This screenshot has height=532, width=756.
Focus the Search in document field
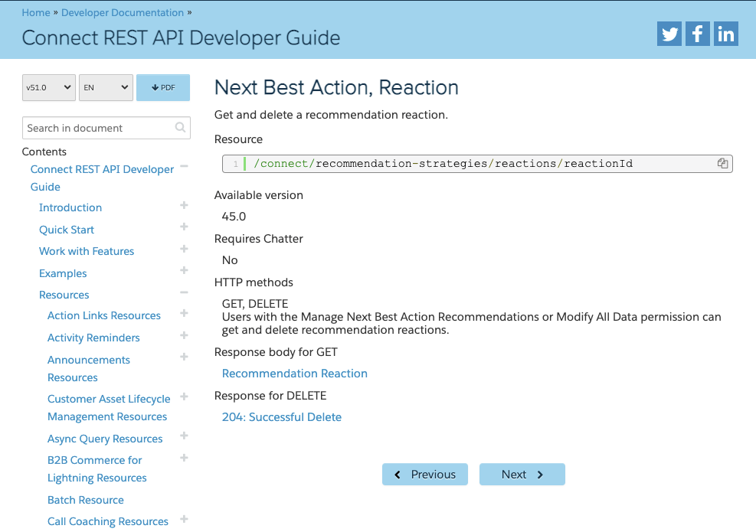pos(106,128)
